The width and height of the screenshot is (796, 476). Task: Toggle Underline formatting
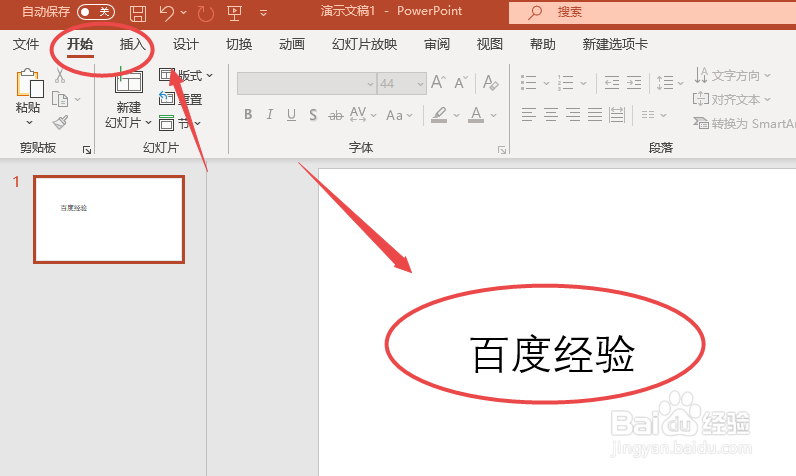pyautogui.click(x=291, y=115)
